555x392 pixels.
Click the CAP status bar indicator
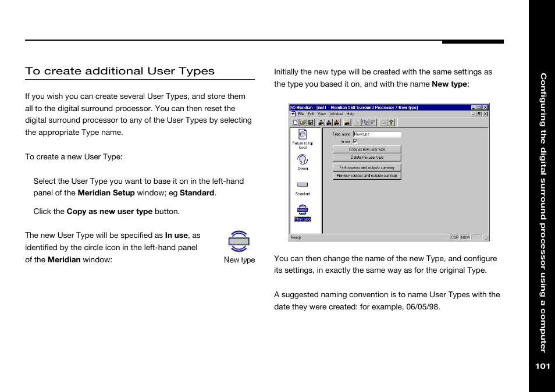(x=455, y=237)
